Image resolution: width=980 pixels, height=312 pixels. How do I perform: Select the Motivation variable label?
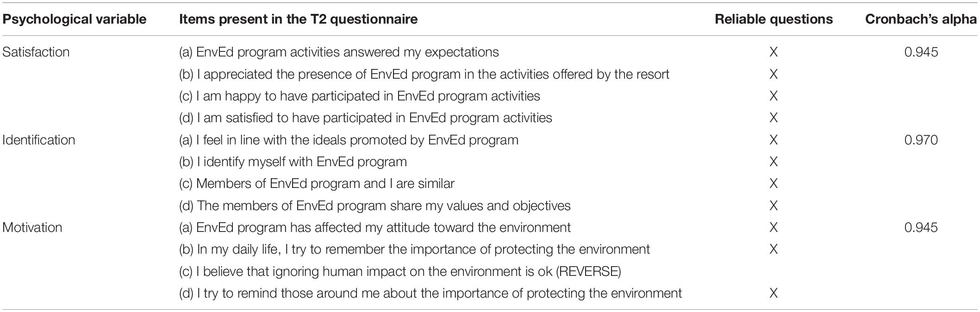[x=32, y=227]
